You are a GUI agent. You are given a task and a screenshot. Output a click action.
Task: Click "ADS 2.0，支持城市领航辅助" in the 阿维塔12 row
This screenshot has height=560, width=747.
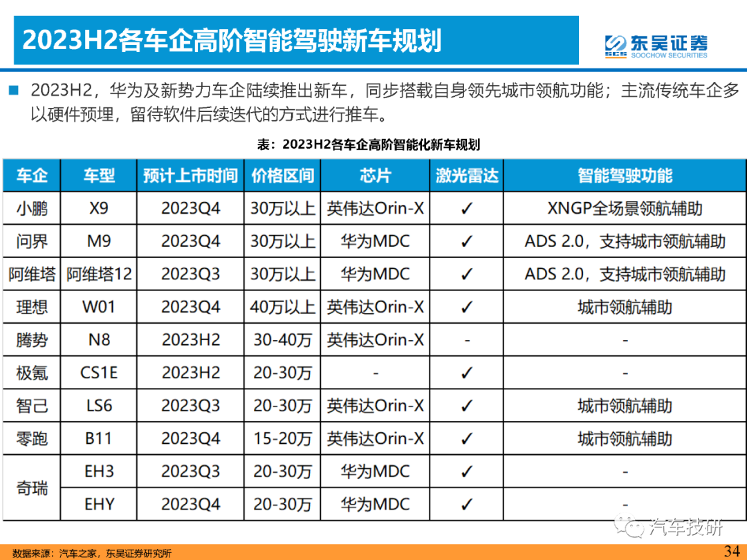(x=625, y=274)
